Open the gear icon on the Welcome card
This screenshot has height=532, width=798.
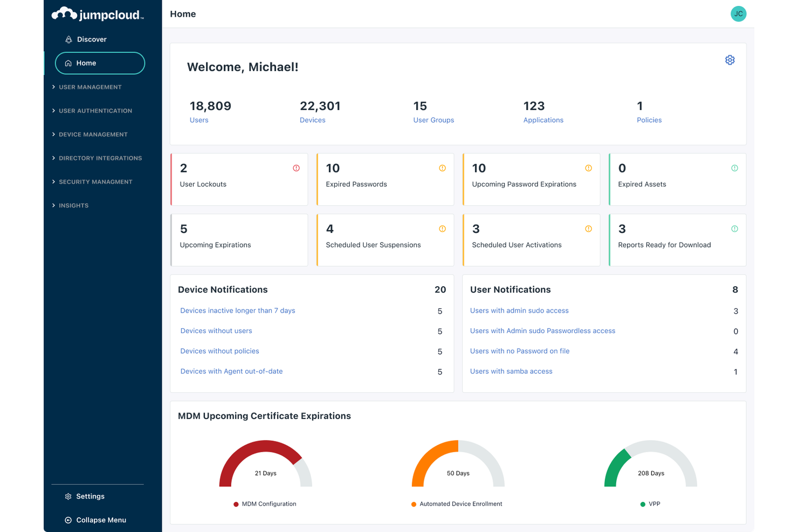point(730,60)
